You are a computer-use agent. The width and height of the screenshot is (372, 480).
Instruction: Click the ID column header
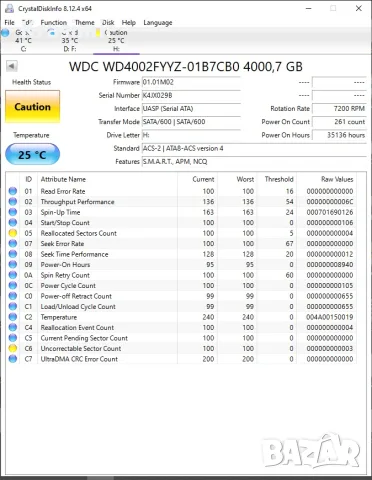click(29, 179)
